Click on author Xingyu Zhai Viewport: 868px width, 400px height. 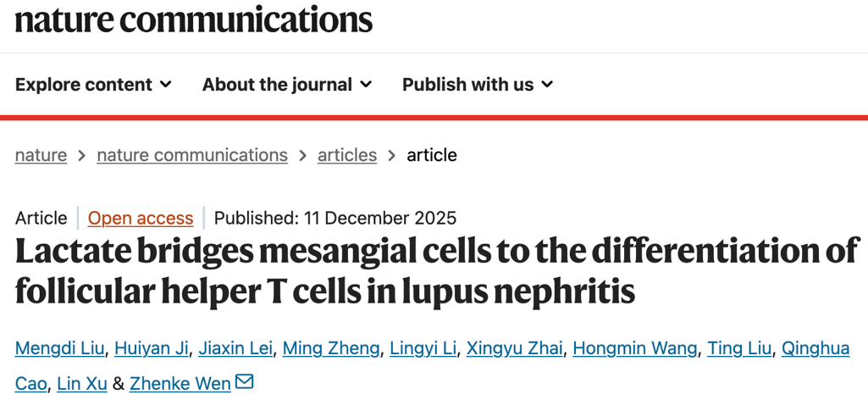pos(514,348)
